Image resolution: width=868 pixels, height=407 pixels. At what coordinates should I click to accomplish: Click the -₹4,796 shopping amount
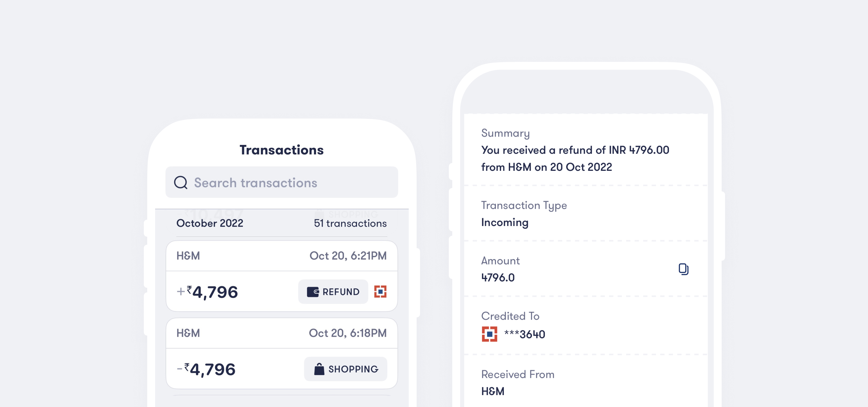pyautogui.click(x=206, y=369)
